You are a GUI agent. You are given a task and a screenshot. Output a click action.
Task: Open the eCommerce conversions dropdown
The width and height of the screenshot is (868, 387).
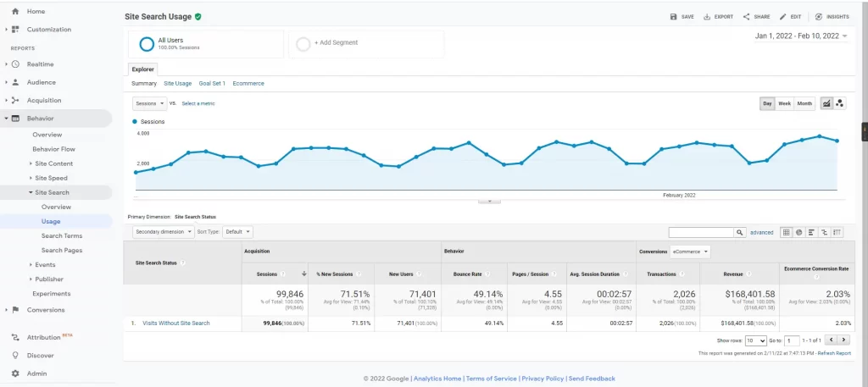(x=689, y=252)
